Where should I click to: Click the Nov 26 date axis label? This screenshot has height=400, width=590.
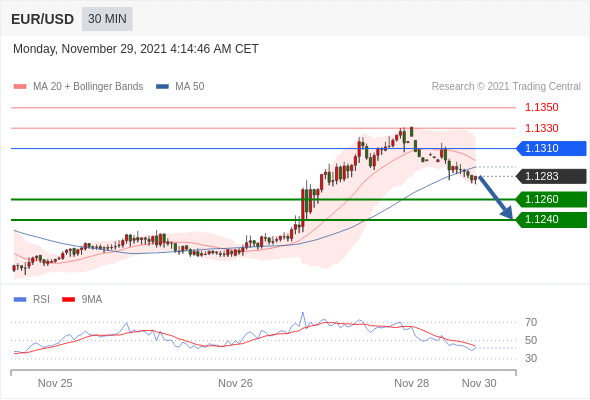(235, 383)
